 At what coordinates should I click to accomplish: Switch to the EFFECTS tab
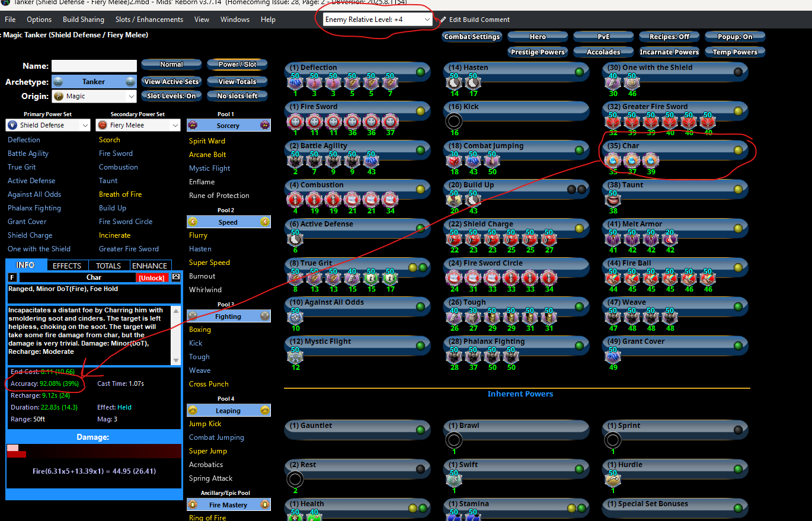pyautogui.click(x=67, y=266)
